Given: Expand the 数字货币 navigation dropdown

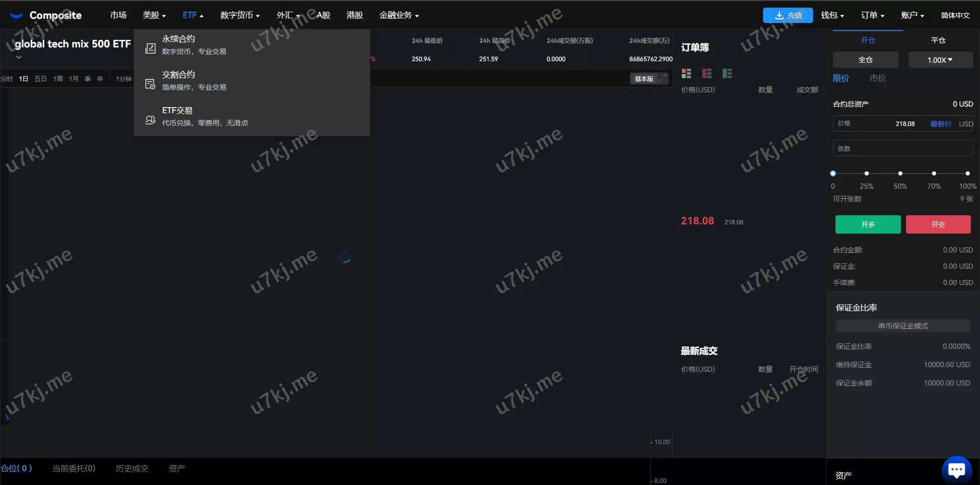Looking at the screenshot, I should pos(239,15).
